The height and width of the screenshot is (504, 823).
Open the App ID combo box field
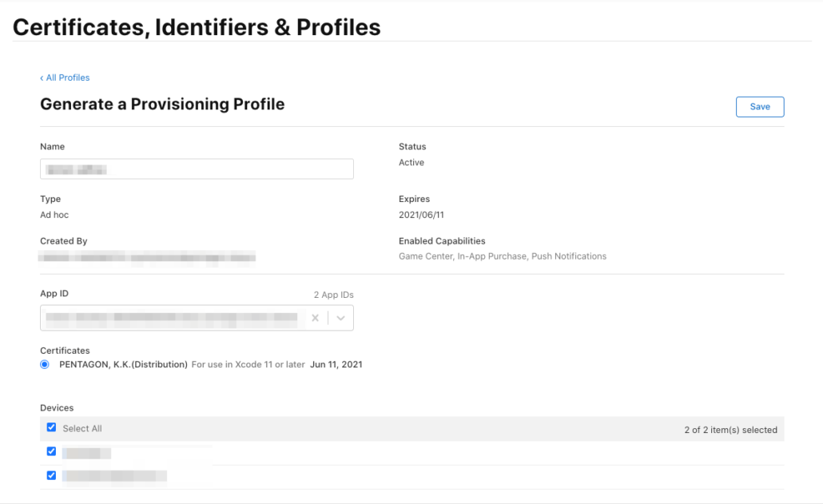(172, 318)
